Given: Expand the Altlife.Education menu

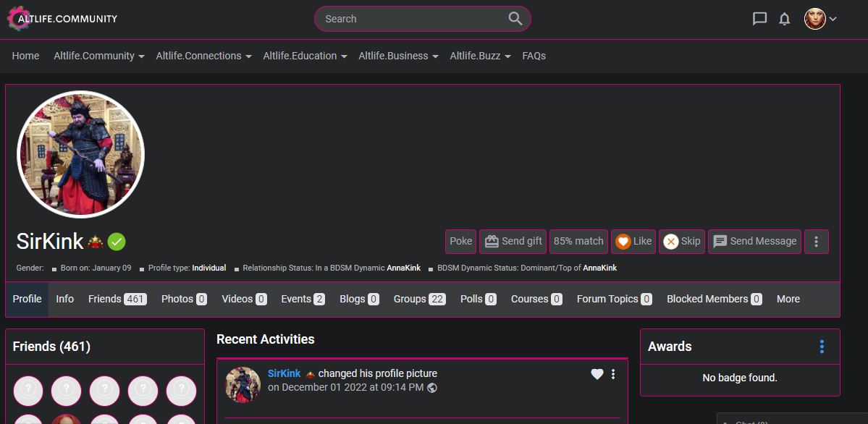Looking at the screenshot, I should coord(305,56).
